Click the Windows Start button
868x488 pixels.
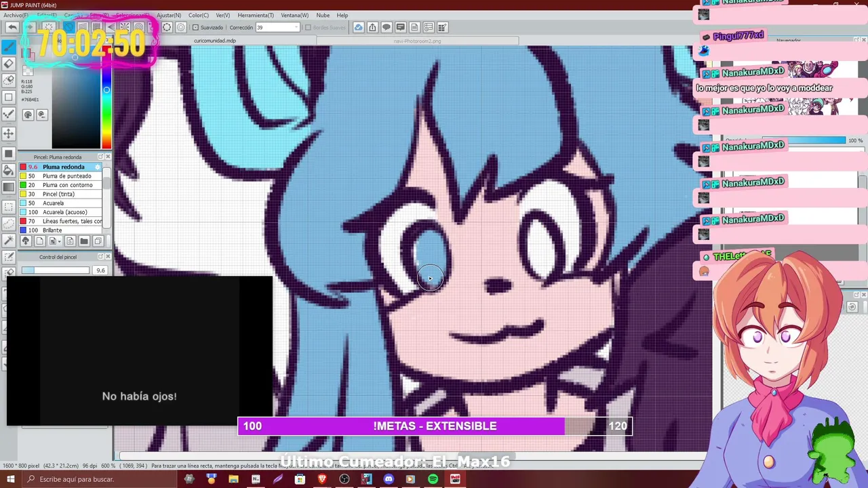point(12,479)
